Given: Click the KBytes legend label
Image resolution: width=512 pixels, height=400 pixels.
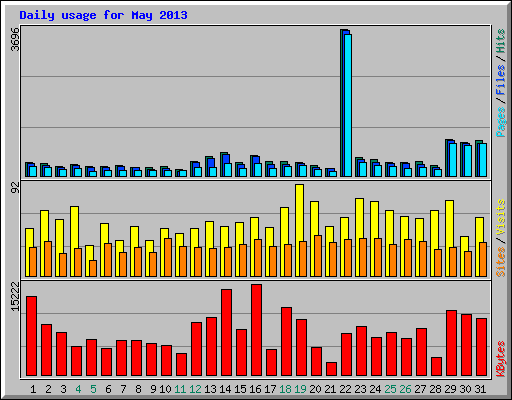Looking at the screenshot, I should coord(501,359).
